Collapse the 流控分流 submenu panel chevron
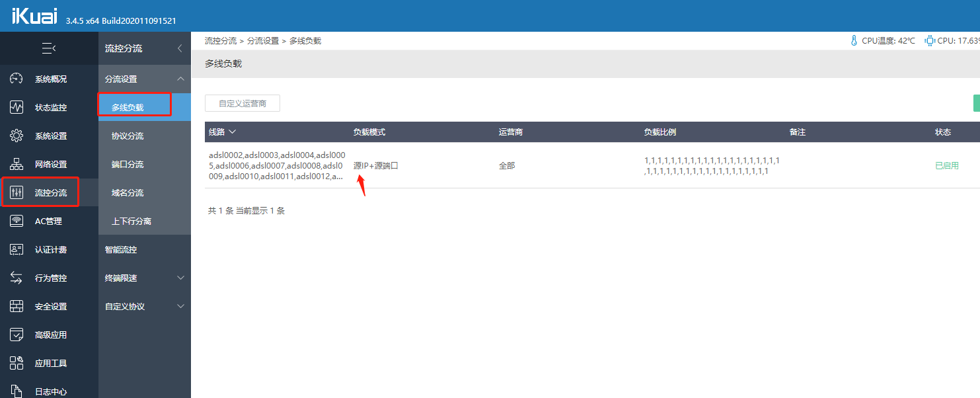 [180, 48]
